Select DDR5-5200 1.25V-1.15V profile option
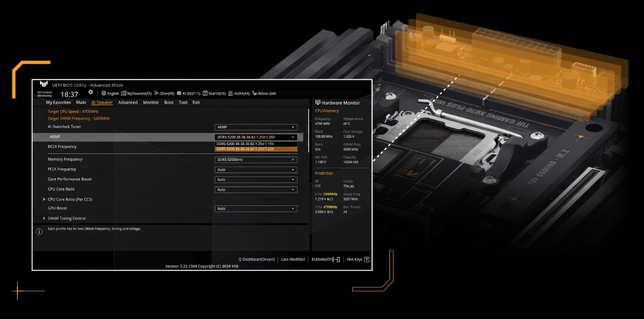 coord(256,144)
